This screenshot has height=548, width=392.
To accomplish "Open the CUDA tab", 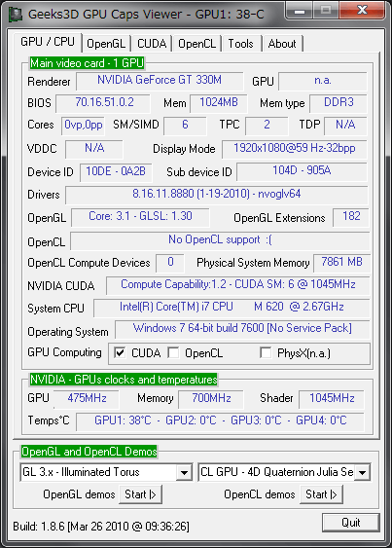I will (x=152, y=44).
